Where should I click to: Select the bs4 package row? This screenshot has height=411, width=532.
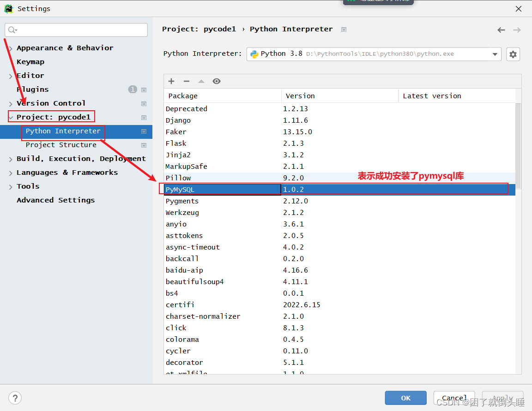click(x=339, y=293)
